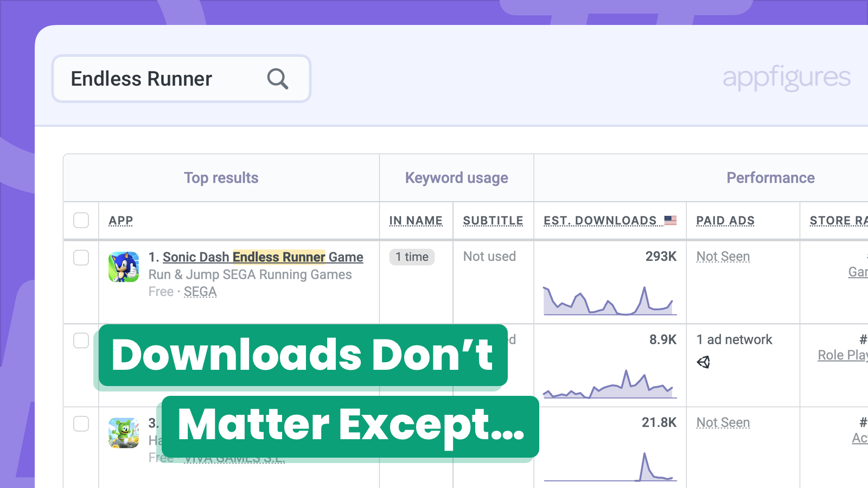Click the Endless Runner search field
Image resolution: width=868 pixels, height=488 pixels.
pyautogui.click(x=181, y=79)
